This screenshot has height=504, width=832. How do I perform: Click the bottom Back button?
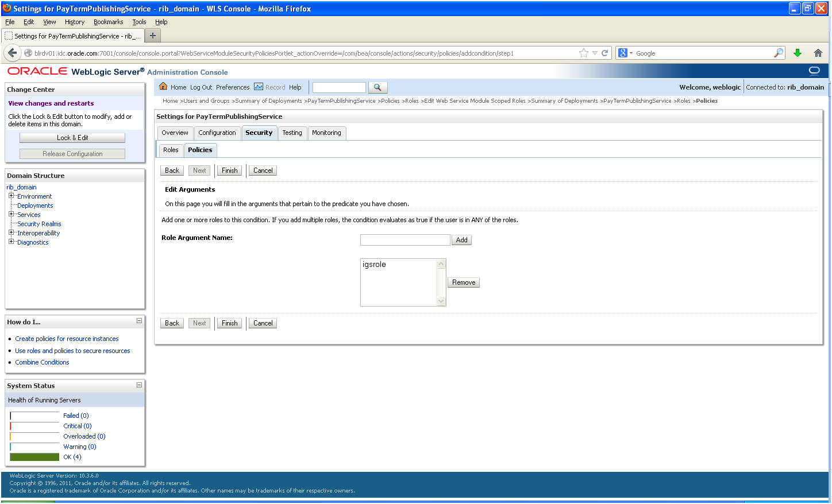pos(172,323)
